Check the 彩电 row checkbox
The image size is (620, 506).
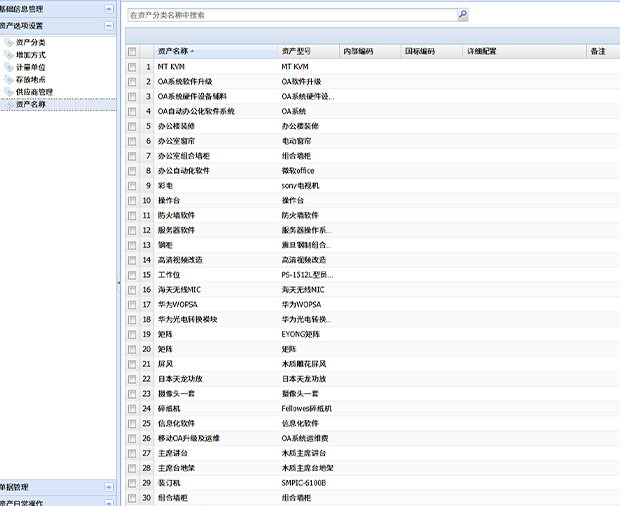pyautogui.click(x=132, y=186)
